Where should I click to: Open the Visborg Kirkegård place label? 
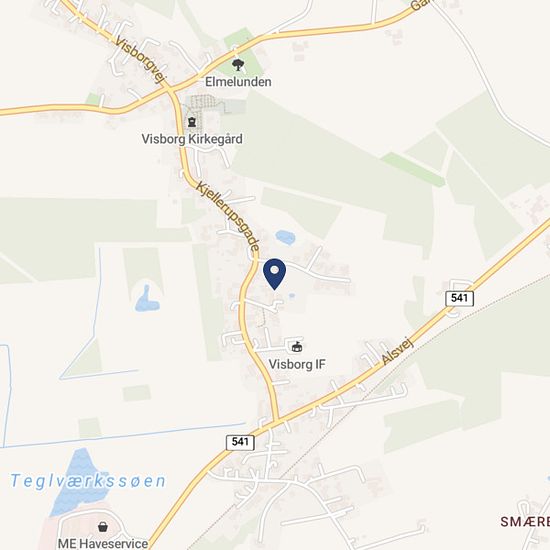[192, 139]
